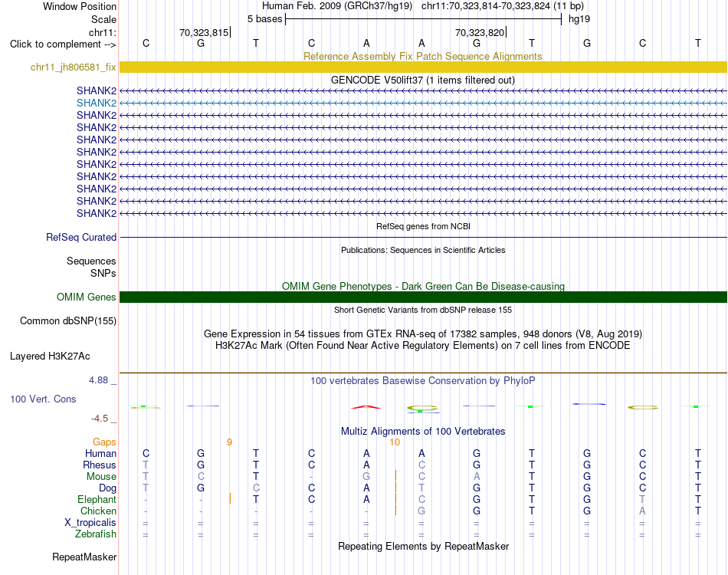Click the Human Feb. 2009 (GRCh37/hg19) heading
This screenshot has height=575, width=728.
[337, 6]
